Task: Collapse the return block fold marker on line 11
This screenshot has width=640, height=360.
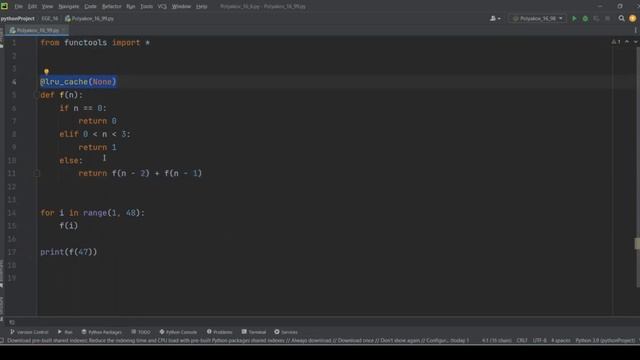Action: [36, 173]
